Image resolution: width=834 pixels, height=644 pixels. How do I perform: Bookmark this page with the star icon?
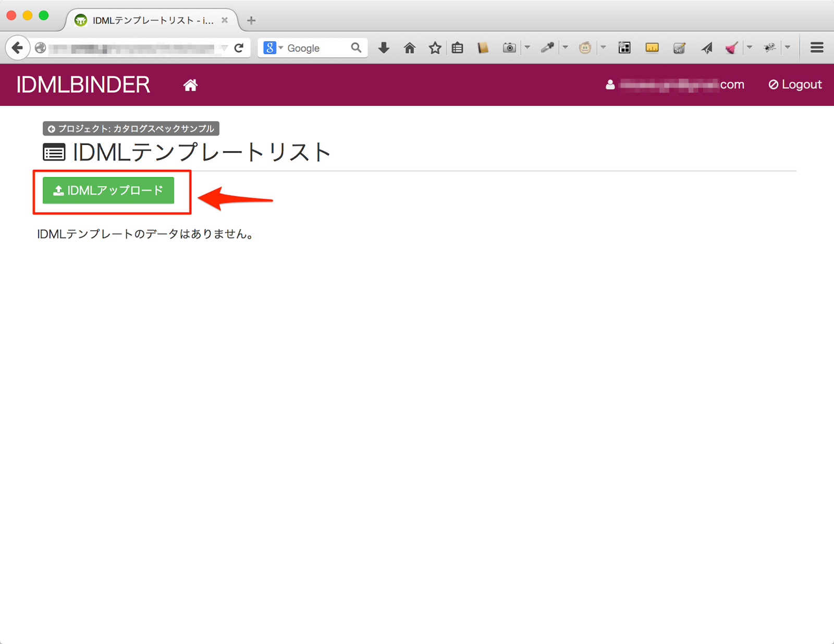[x=435, y=47]
